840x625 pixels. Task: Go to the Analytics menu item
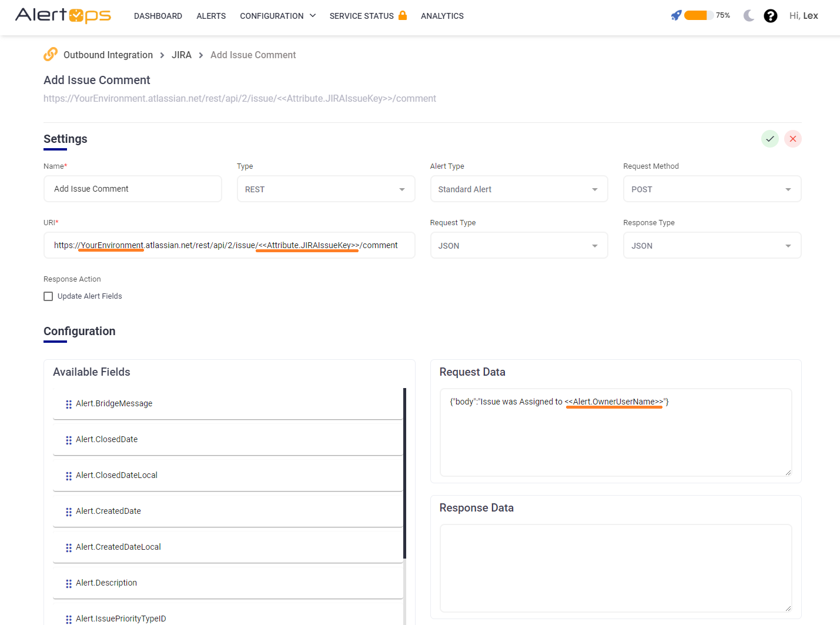[x=442, y=16]
